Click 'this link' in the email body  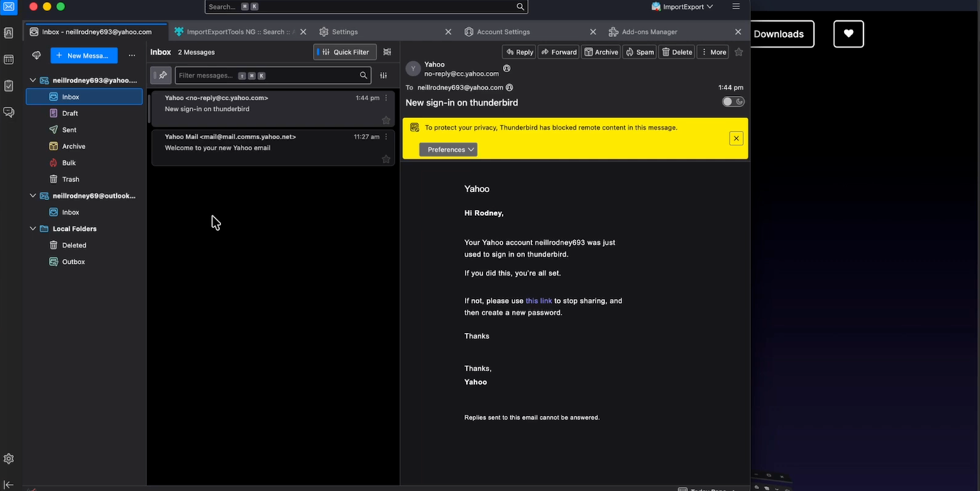pos(538,301)
